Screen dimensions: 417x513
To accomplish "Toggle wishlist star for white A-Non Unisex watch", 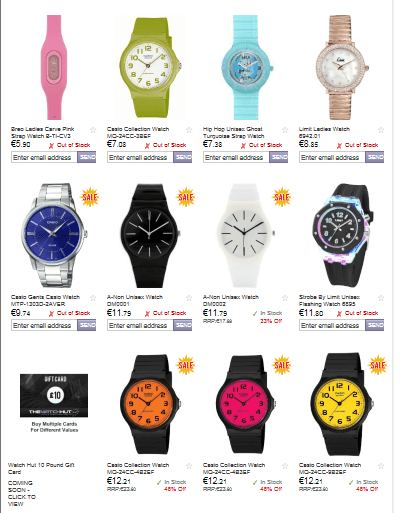I will pyautogui.click(x=285, y=298).
